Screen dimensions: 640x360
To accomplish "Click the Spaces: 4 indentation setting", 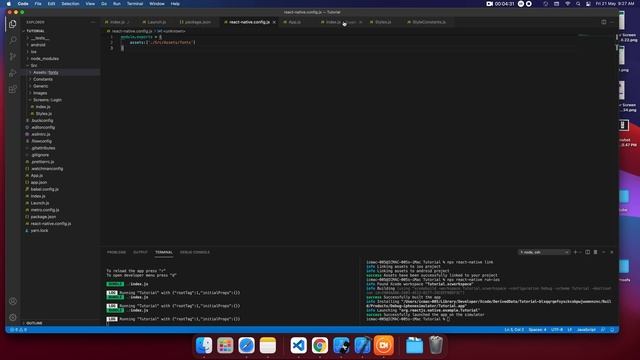I will (x=537, y=330).
